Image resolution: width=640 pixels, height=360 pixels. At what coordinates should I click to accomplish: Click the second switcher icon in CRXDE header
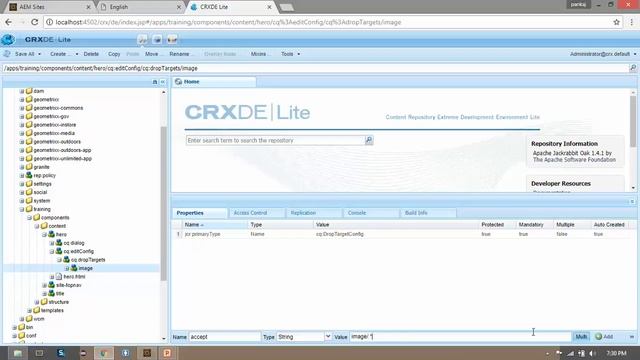tap(157, 40)
